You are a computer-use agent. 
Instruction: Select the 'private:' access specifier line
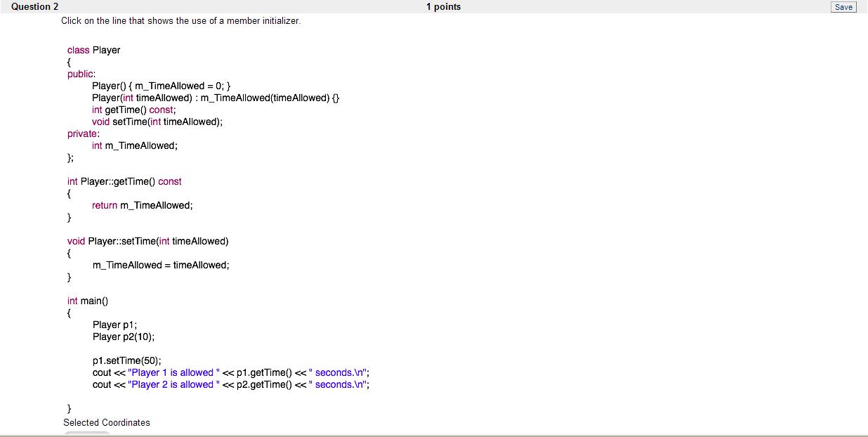(83, 133)
